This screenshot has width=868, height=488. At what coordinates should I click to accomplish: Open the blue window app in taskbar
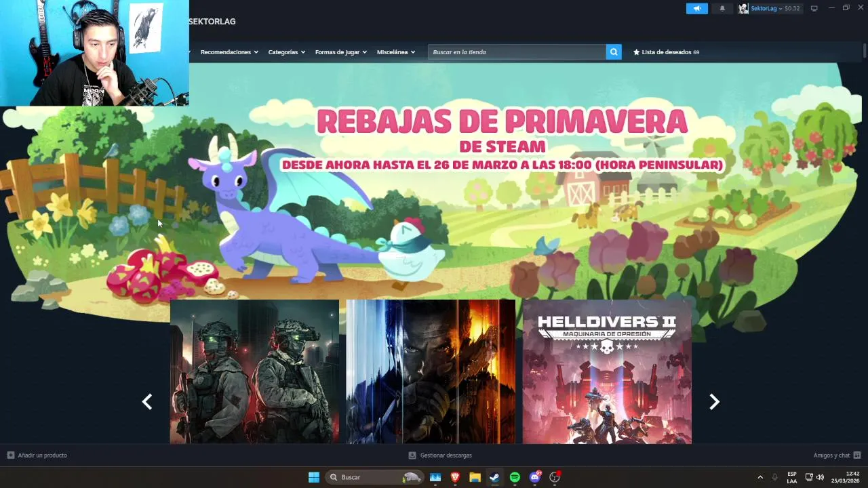435,477
